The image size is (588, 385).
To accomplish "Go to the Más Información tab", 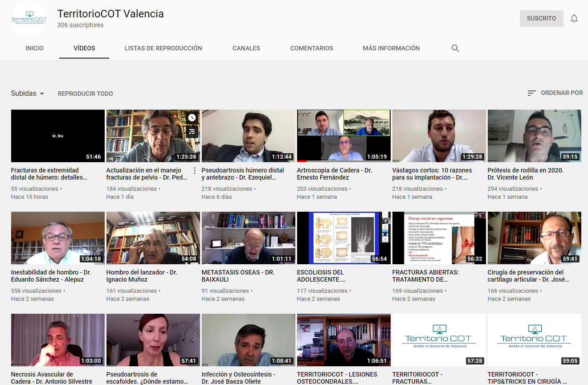I will [x=391, y=48].
